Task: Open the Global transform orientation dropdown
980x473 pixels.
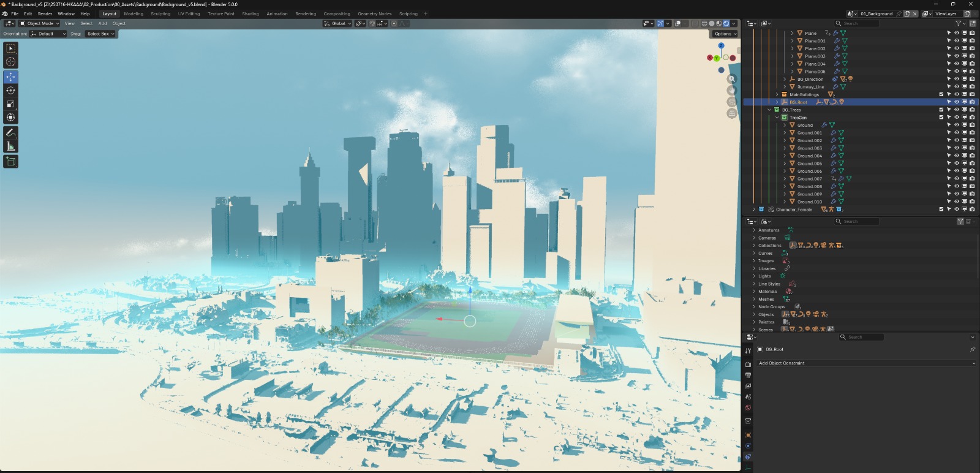Action: 337,23
